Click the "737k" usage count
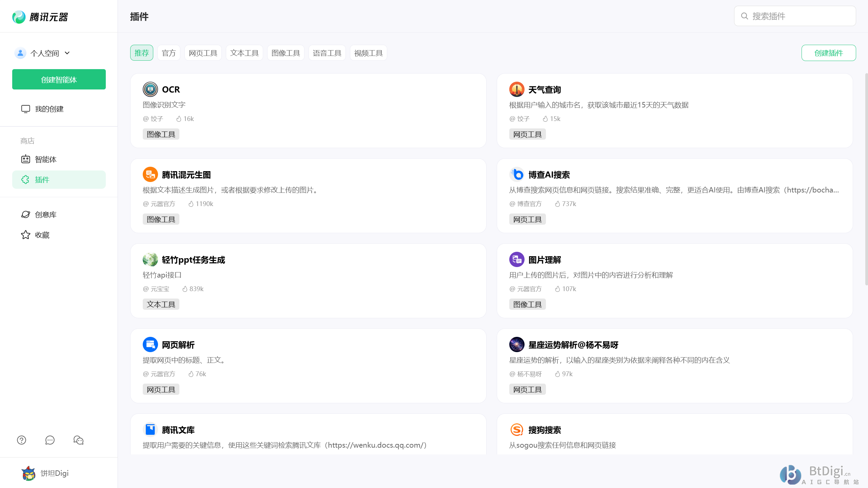The image size is (868, 488). pyautogui.click(x=569, y=204)
